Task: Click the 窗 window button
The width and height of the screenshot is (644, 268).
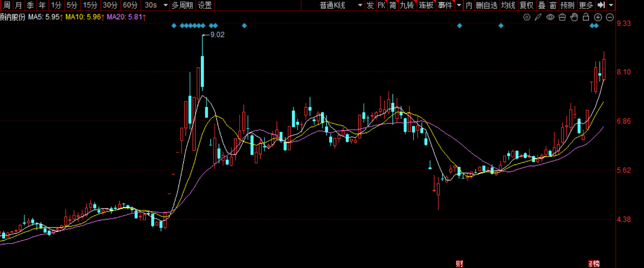Action: pyautogui.click(x=553, y=5)
